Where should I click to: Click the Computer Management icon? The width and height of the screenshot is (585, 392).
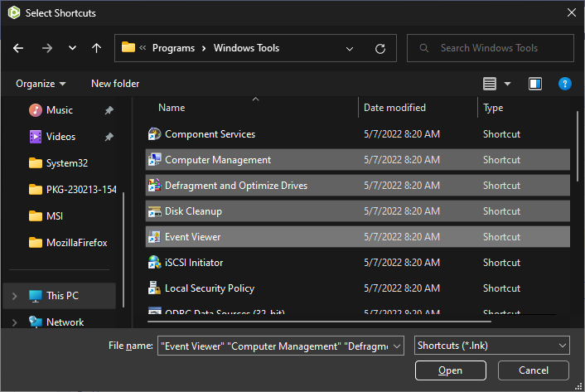(154, 160)
